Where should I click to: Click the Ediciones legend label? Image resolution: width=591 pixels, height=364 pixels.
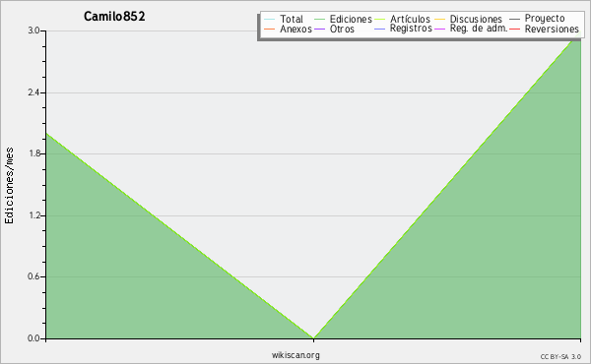[351, 19]
